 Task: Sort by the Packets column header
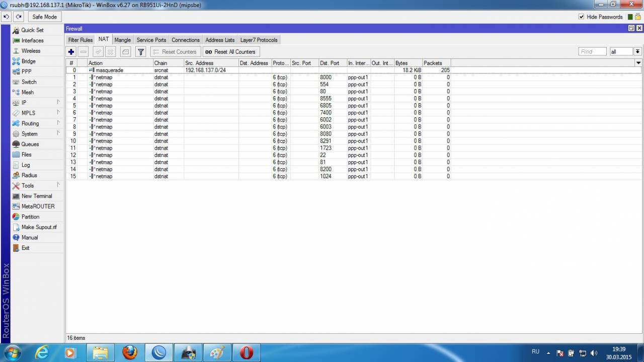tap(436, 63)
